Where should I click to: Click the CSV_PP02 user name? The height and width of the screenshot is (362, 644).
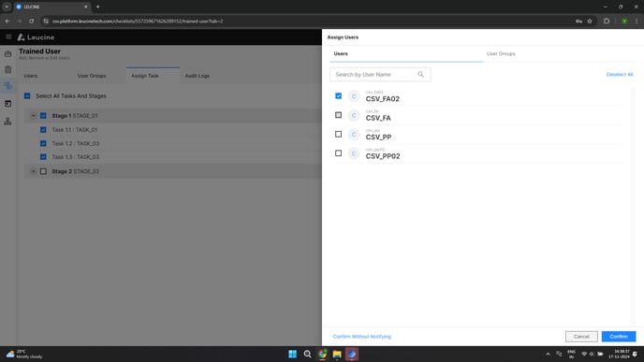(383, 156)
